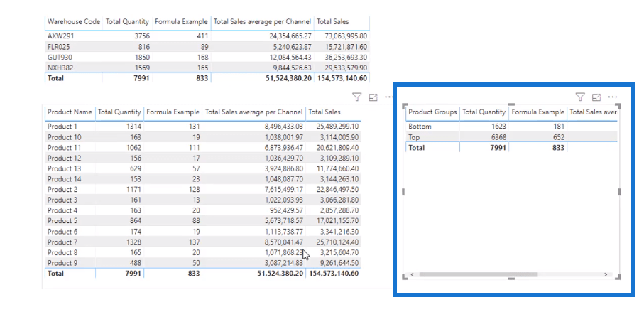Click the Product 7 row label
The height and width of the screenshot is (317, 644).
pyautogui.click(x=62, y=242)
